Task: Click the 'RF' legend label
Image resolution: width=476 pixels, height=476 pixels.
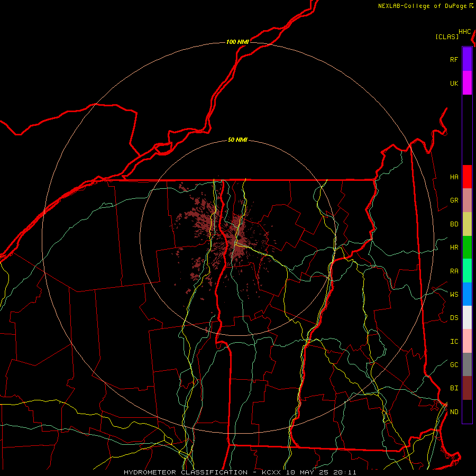Action: pos(454,59)
